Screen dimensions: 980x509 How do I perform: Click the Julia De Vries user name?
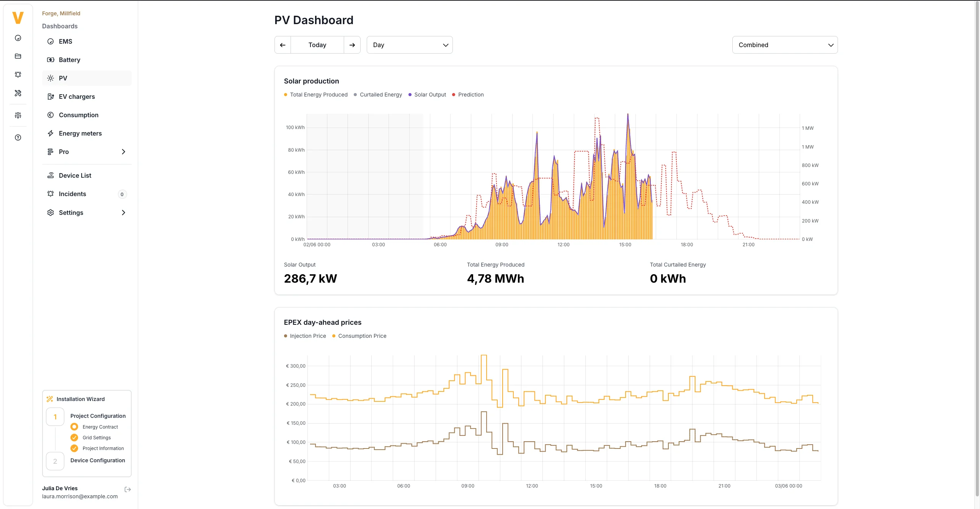[60, 488]
